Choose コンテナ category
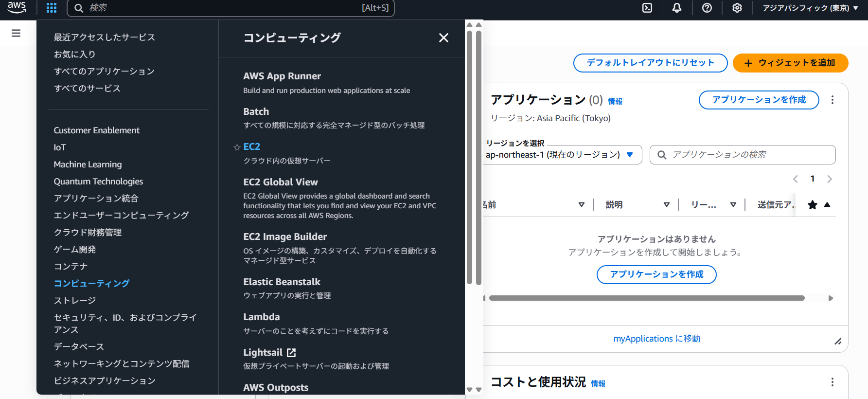This screenshot has height=399, width=868. click(71, 267)
